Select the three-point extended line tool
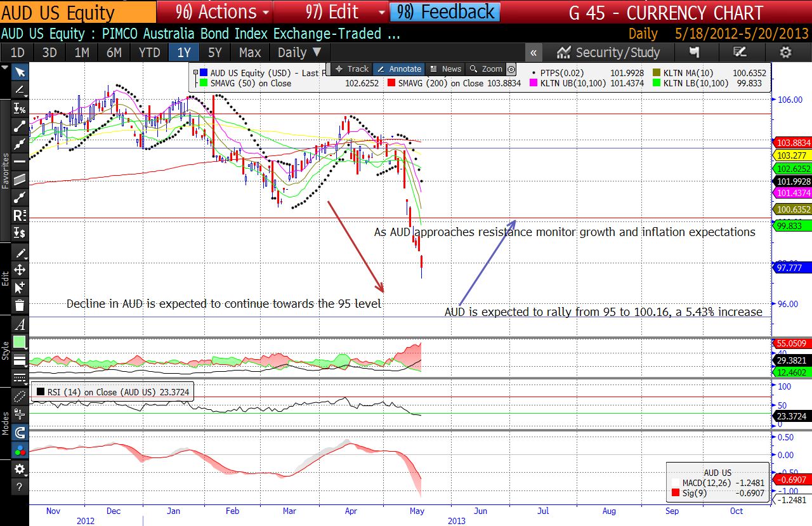This screenshot has width=812, height=526. click(20, 143)
